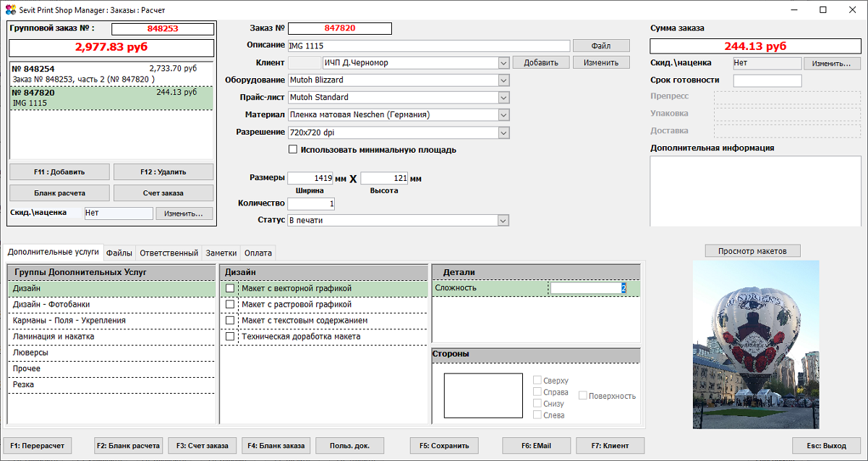868x461 pixels.
Task: Click 'F1: Перерасчет' button
Action: pos(38,446)
